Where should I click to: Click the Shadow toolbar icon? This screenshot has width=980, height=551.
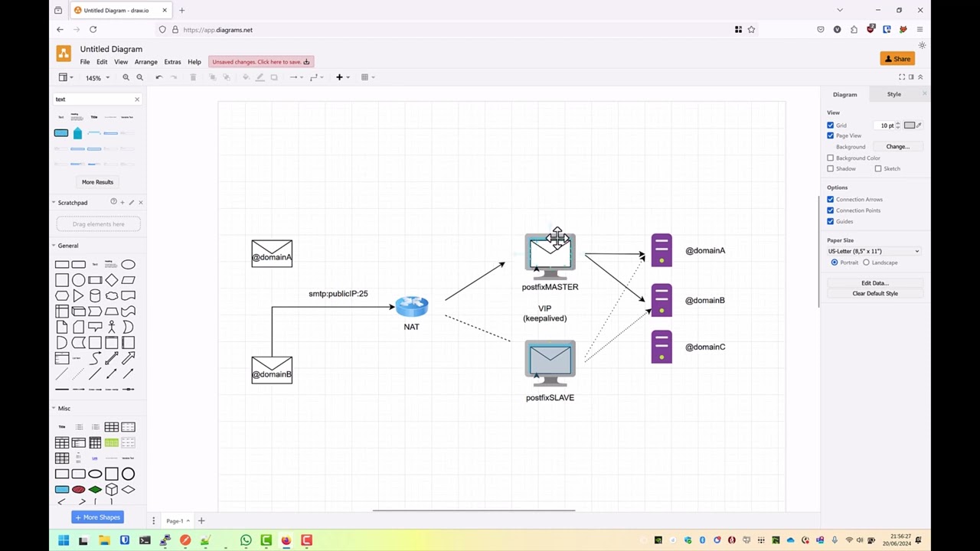[273, 77]
